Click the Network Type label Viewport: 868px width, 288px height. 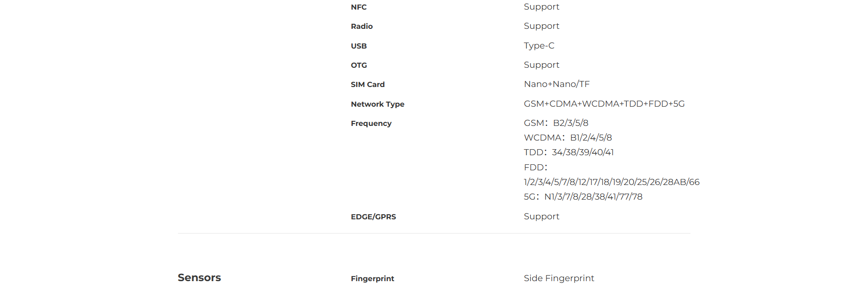pos(377,104)
